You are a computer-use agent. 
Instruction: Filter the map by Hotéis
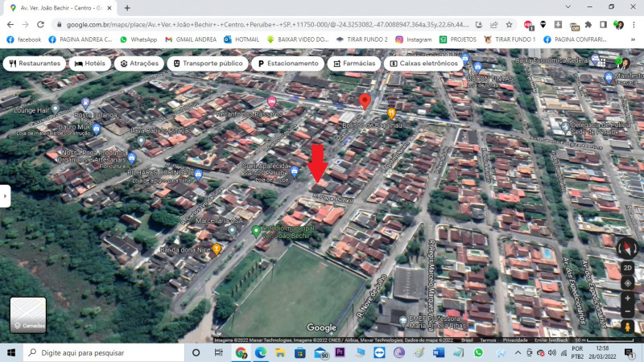pyautogui.click(x=90, y=64)
